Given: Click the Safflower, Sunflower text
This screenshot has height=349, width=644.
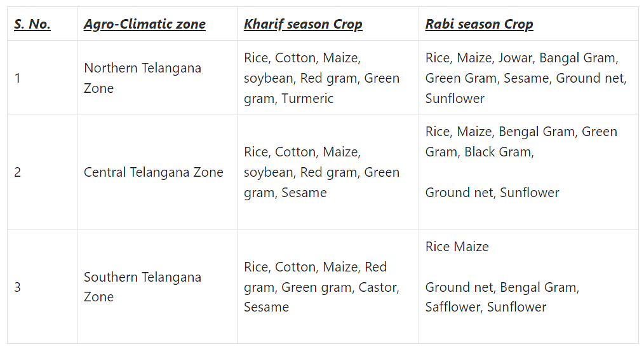Looking at the screenshot, I should tap(486, 307).
